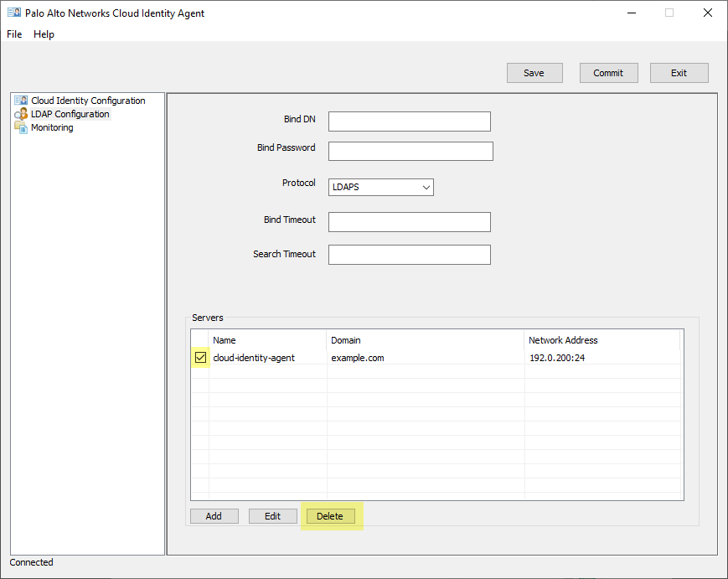This screenshot has height=579, width=728.
Task: Click the Monitoring folder icon
Action: coord(21,127)
